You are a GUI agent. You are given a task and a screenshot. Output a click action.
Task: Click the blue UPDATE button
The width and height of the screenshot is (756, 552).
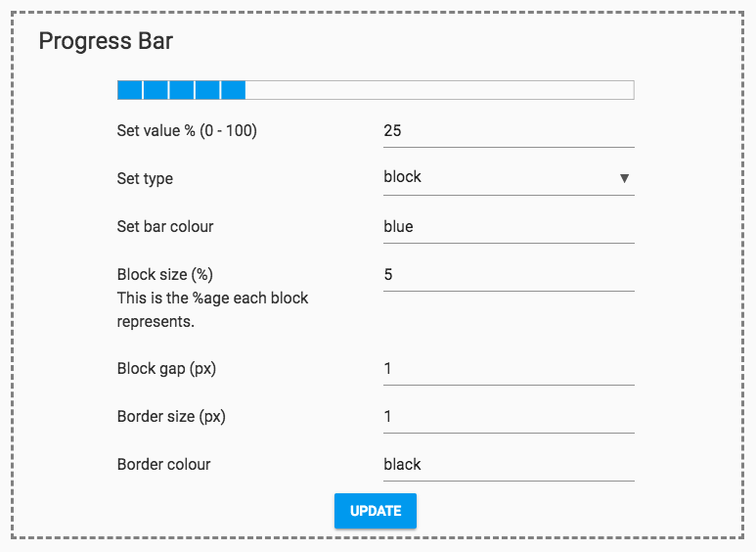[376, 511]
